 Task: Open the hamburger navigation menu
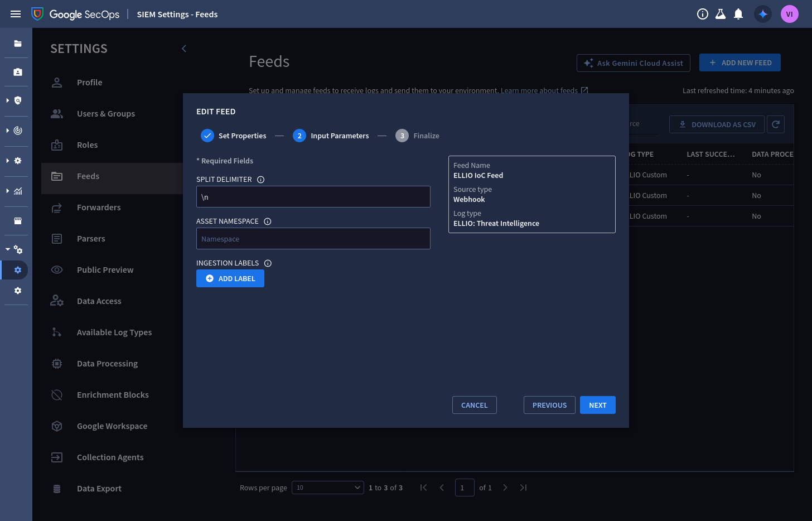(16, 14)
